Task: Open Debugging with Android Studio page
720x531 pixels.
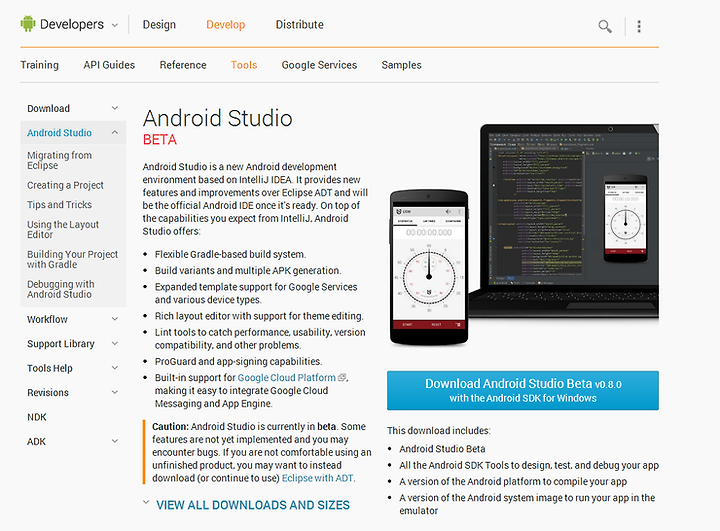Action: 61,289
